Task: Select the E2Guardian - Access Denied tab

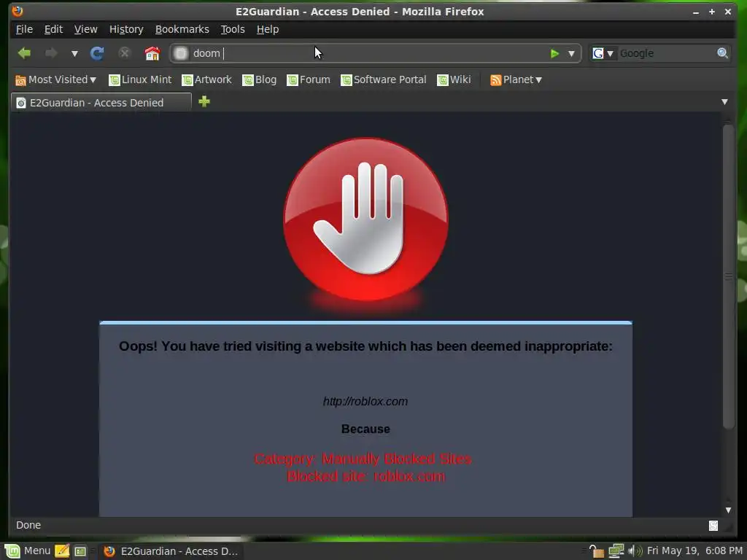Action: (x=101, y=102)
